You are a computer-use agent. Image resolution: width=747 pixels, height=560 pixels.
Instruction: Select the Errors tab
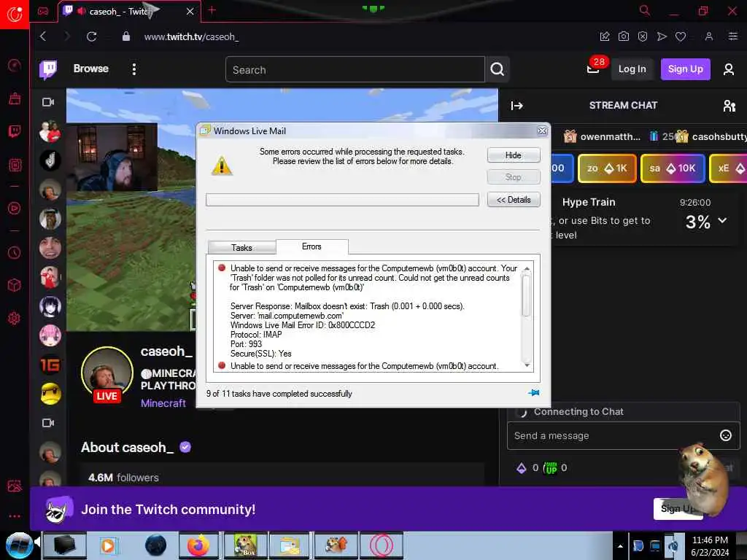[311, 246]
